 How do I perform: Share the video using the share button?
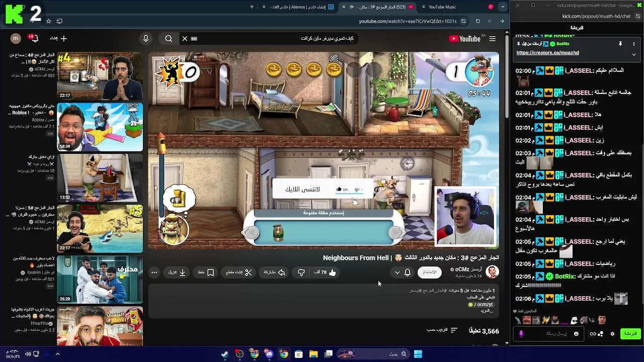click(275, 273)
